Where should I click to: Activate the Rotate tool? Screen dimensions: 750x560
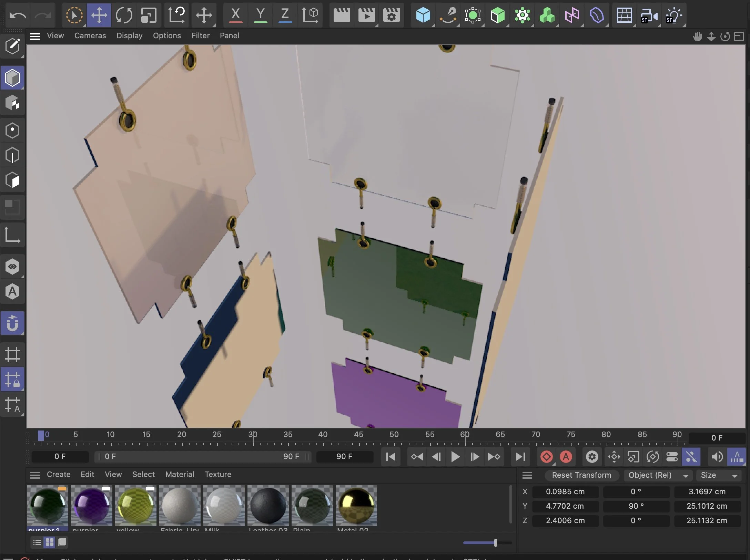coord(124,15)
